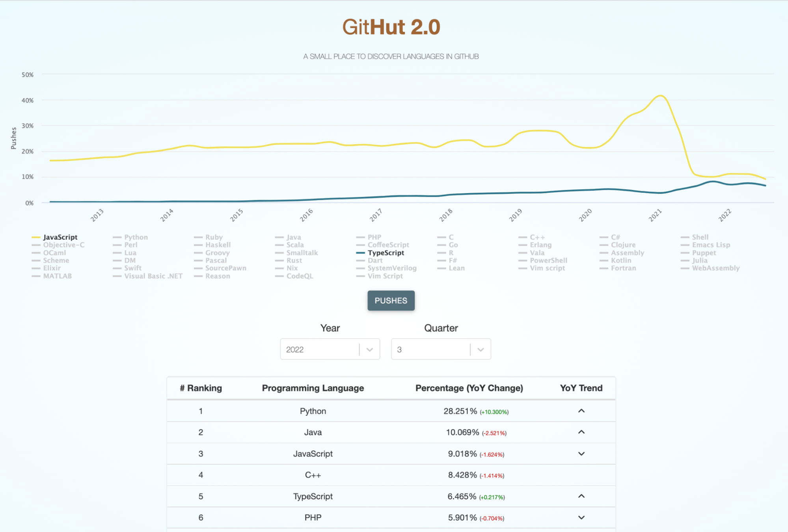Click TypeScript's up trend chevron icon
Viewport: 788px width, 532px height.
581,496
